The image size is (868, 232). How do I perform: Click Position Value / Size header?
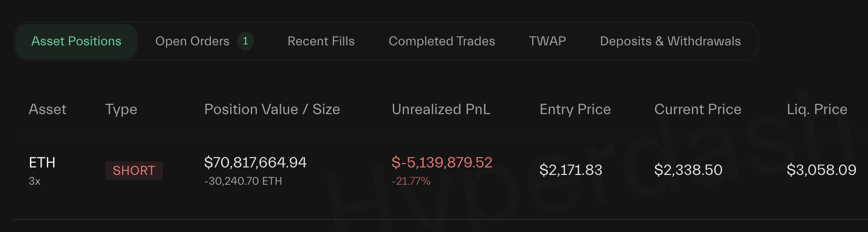tap(272, 109)
